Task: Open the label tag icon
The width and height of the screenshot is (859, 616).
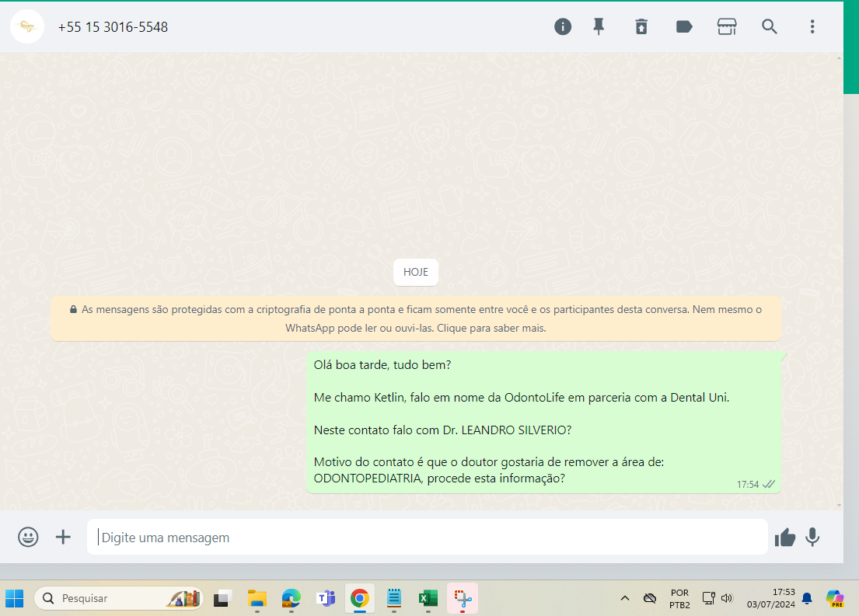Action: 684,27
